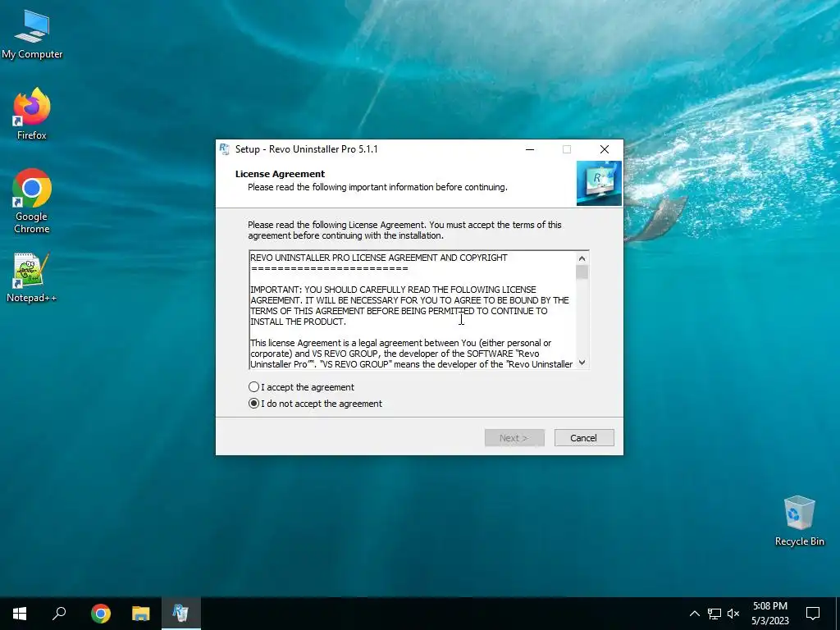The height and width of the screenshot is (630, 840).
Task: Click the 'IMPORTANT: YOU SHOULD CAREFULLY READ' line
Action: click(x=393, y=290)
